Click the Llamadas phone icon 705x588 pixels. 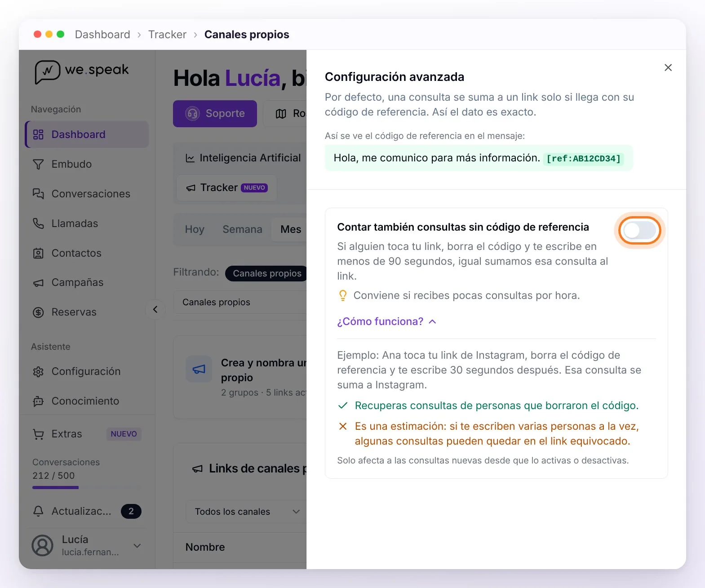click(38, 223)
